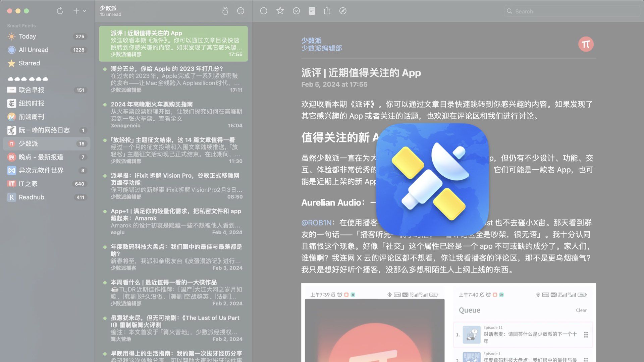Click the 少数派 feed name link above the article

[311, 40]
